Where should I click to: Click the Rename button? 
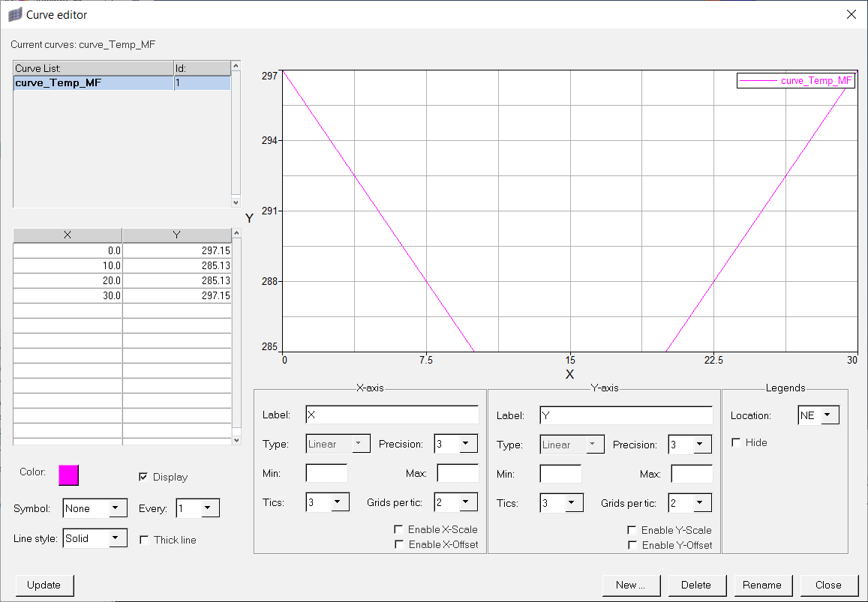click(x=761, y=585)
